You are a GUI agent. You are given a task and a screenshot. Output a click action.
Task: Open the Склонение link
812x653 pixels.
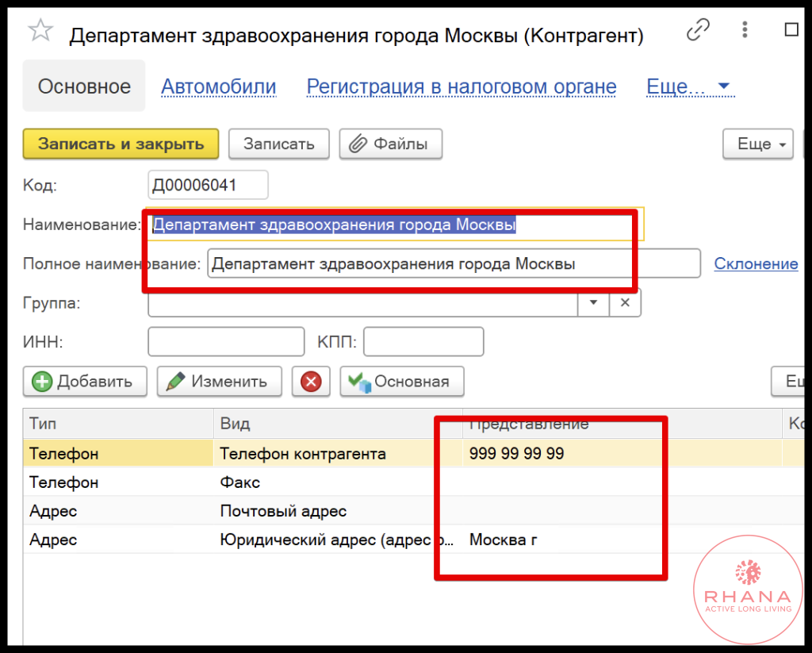point(756,263)
